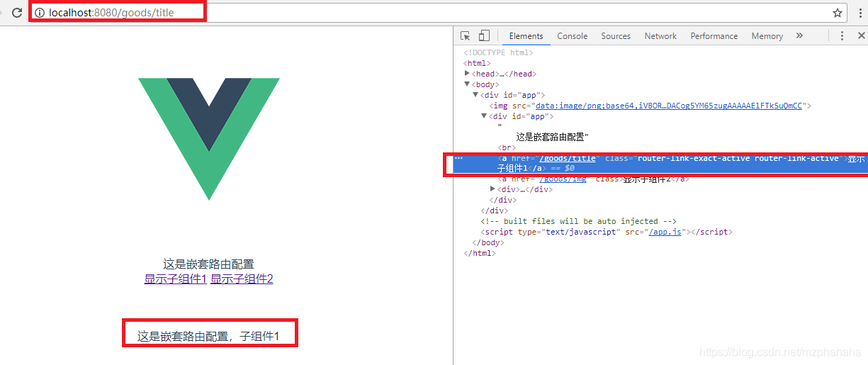The image size is (868, 365).
Task: Switch to the Elements tab
Action: pos(526,36)
